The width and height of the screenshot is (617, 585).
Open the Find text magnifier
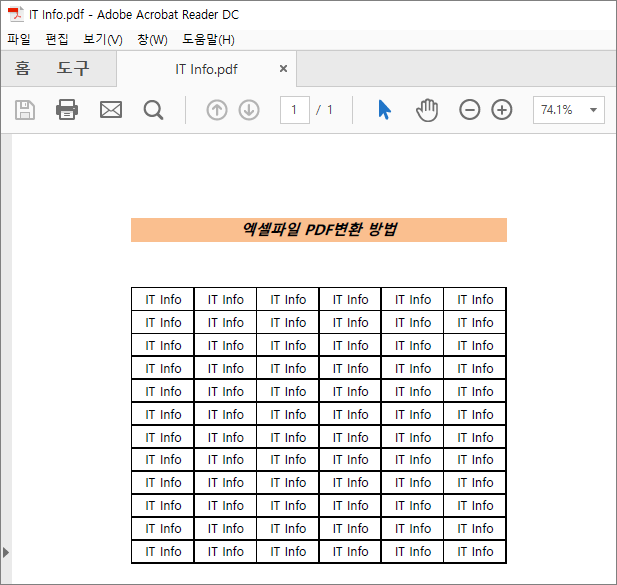(153, 110)
